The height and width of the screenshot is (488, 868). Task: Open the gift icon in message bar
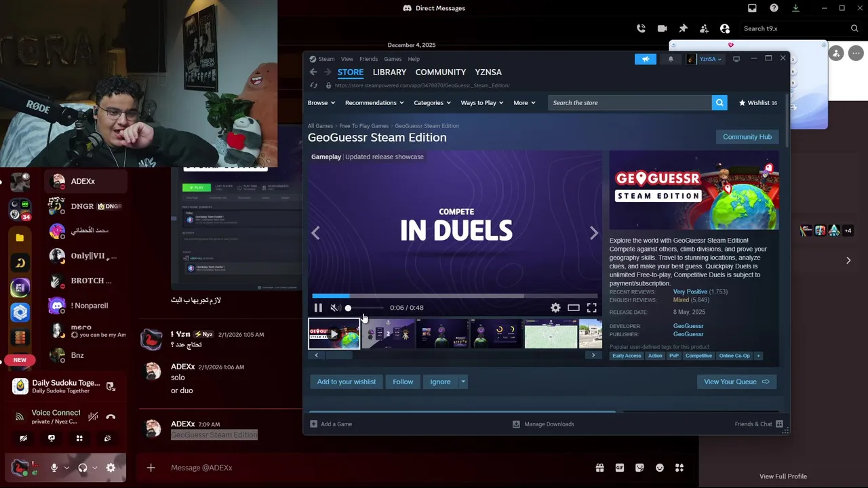[599, 468]
